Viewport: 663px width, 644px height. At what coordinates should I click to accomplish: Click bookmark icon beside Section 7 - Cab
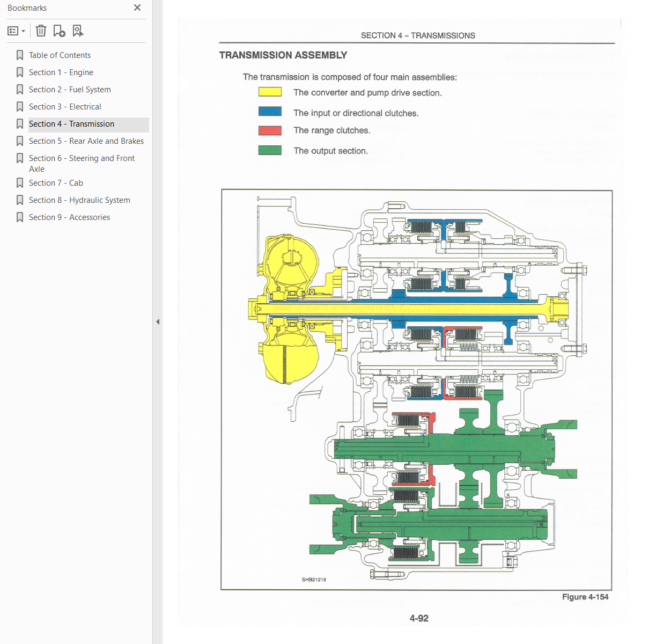pyautogui.click(x=20, y=183)
